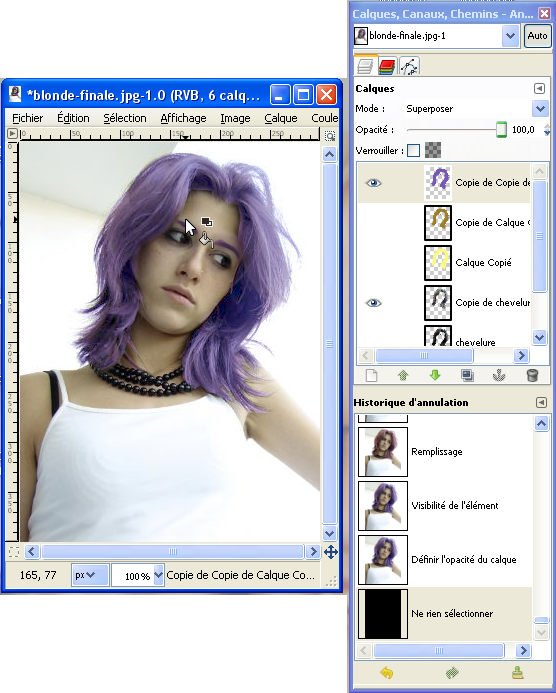Select the Calque Copié layer
Image resolution: width=556 pixels, height=693 pixels.
coord(444,263)
